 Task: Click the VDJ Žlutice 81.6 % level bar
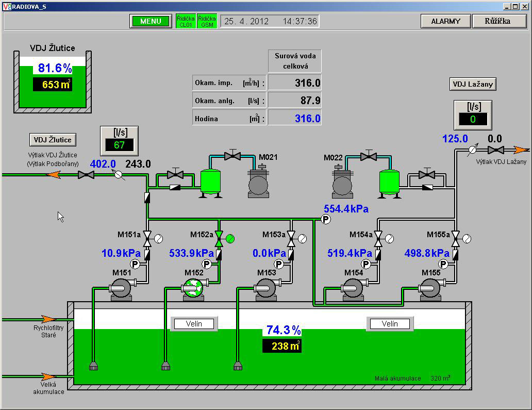pyautogui.click(x=52, y=81)
